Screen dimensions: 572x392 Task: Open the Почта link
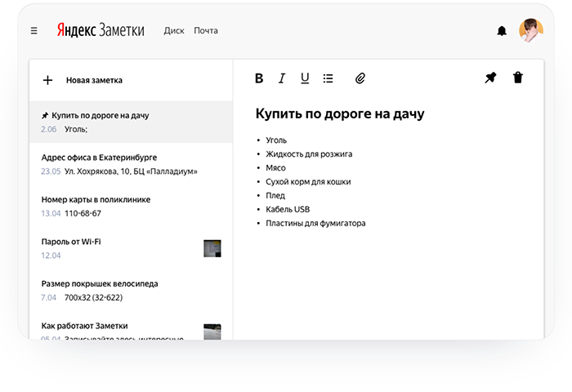[206, 31]
